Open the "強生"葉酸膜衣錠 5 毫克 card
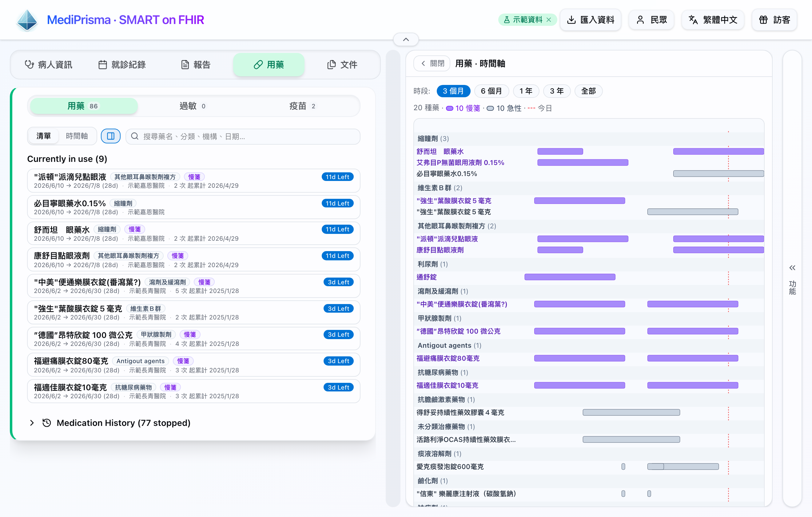The image size is (812, 517). [x=193, y=312]
